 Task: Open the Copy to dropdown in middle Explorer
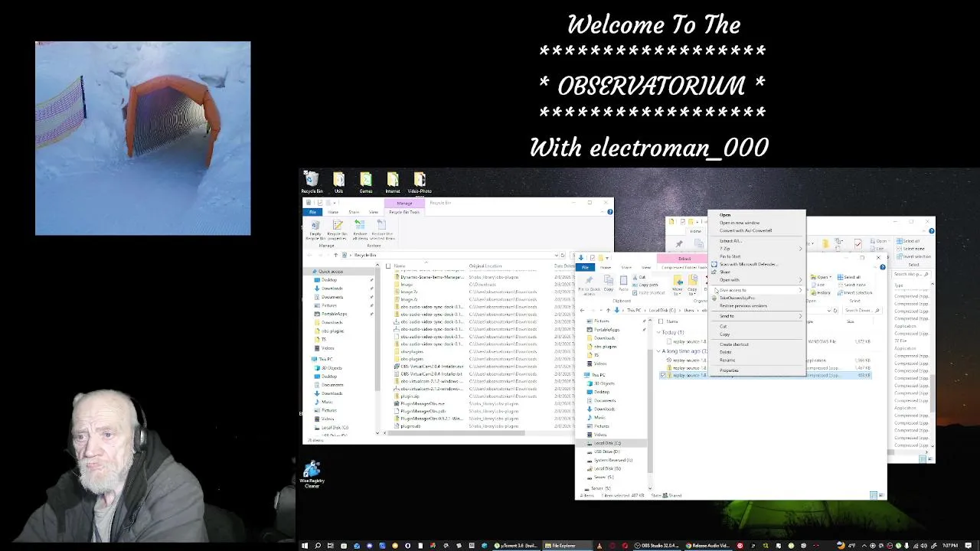692,286
